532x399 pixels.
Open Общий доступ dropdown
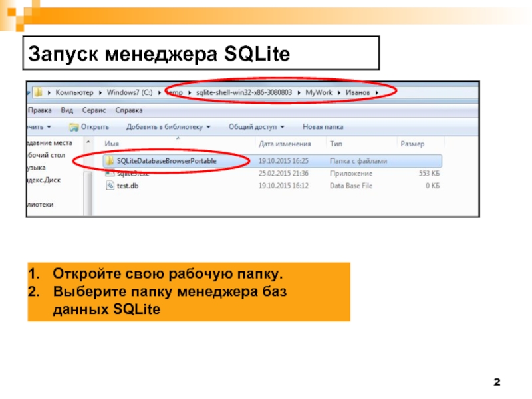pyautogui.click(x=256, y=127)
